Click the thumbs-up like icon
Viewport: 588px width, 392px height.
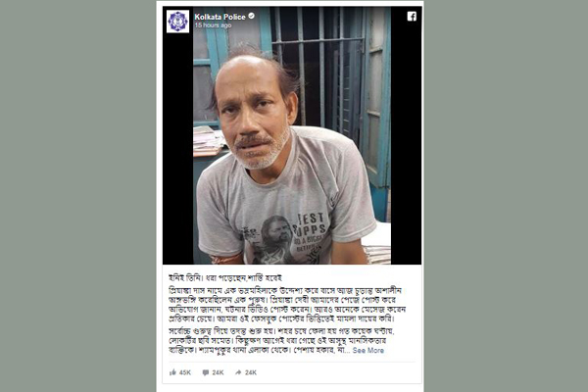[172, 372]
